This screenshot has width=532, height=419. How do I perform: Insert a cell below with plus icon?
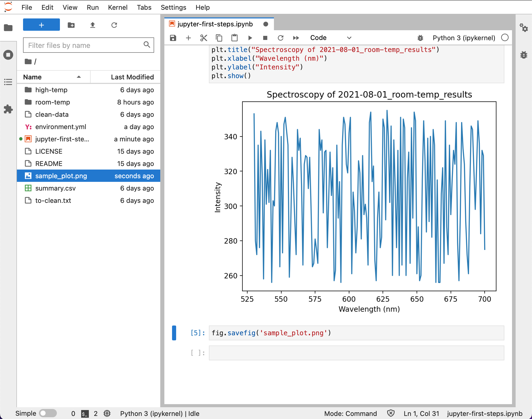(x=188, y=38)
